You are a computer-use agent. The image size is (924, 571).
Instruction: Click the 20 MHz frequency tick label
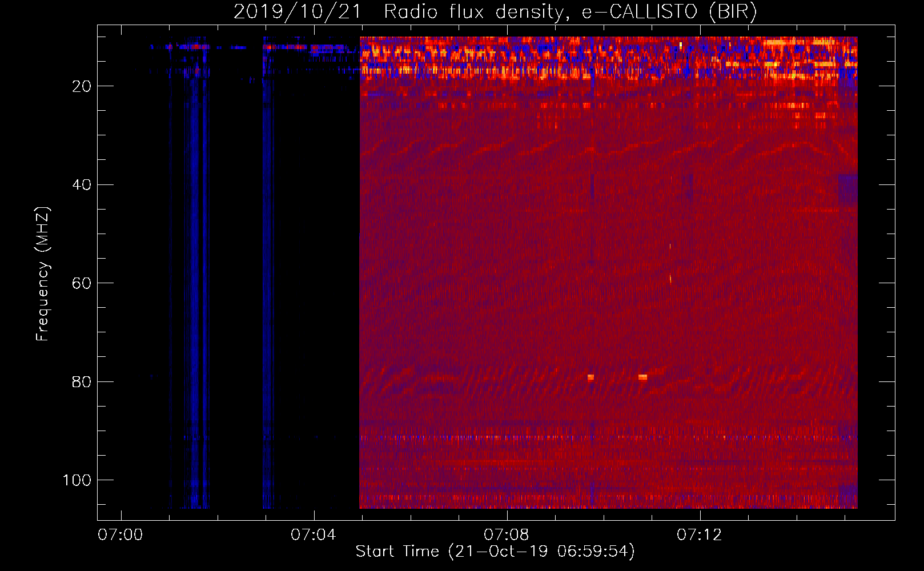click(82, 86)
